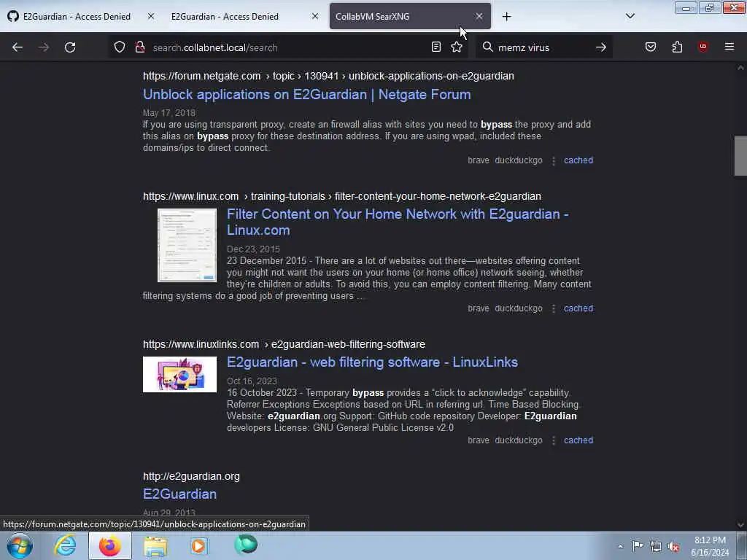
Task: Click the Firefox taskbar icon
Action: [x=110, y=545]
